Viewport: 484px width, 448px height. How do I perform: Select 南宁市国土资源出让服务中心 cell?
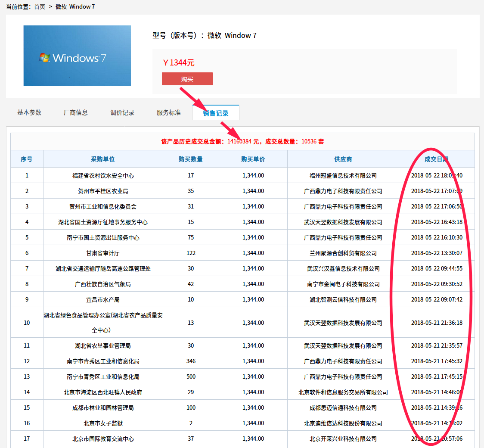point(103,238)
